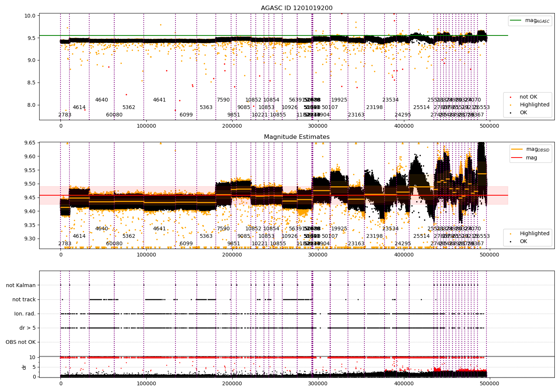Click obsid label "60080" in middle plot
Viewport: 560px width, 392px height.
click(x=114, y=244)
